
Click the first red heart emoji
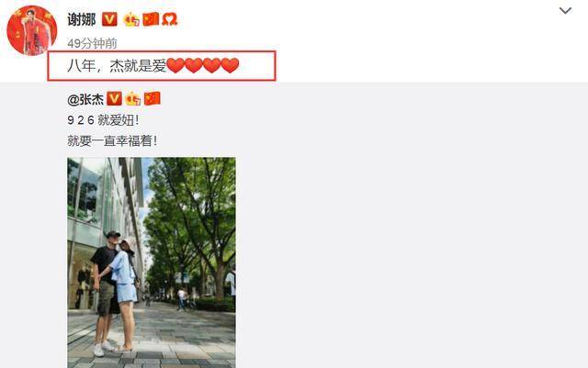(175, 65)
